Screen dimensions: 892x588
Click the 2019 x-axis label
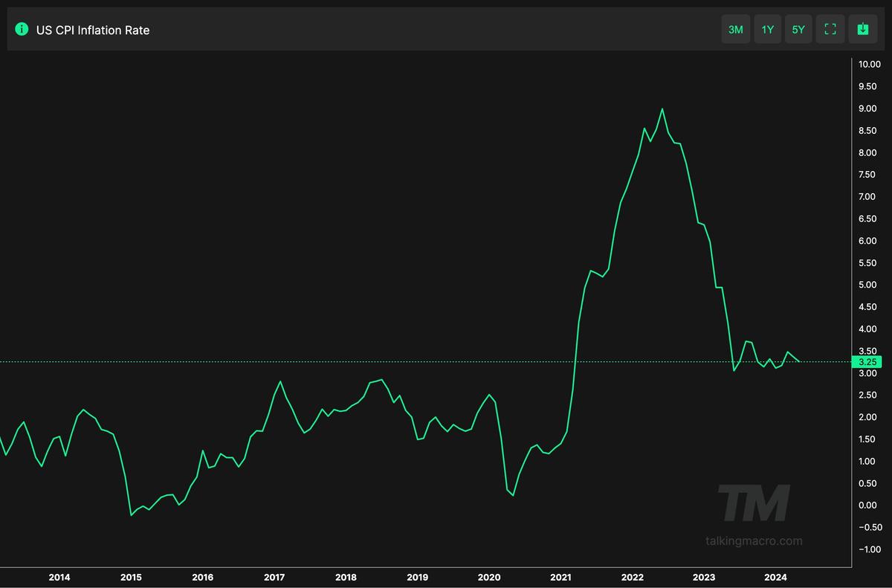coord(418,577)
